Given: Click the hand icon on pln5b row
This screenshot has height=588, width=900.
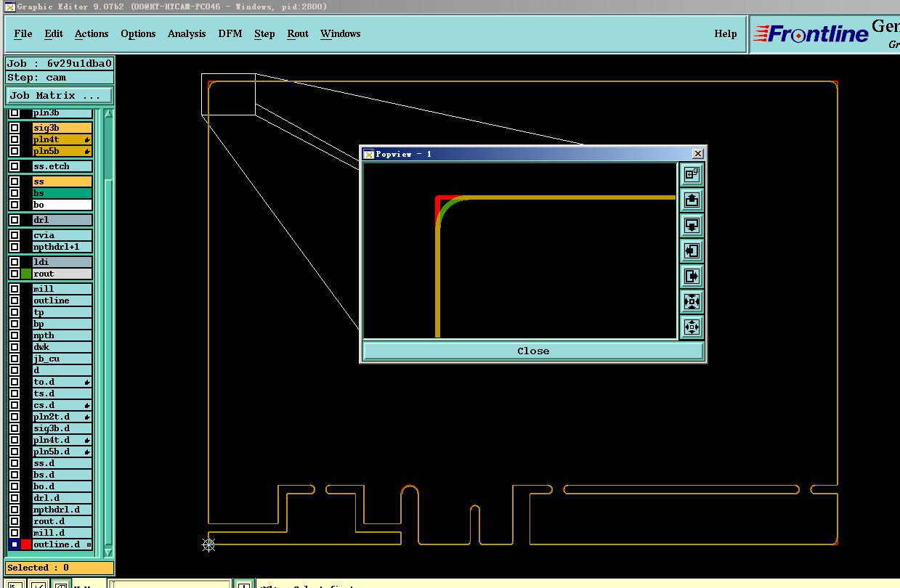Looking at the screenshot, I should pyautogui.click(x=87, y=151).
